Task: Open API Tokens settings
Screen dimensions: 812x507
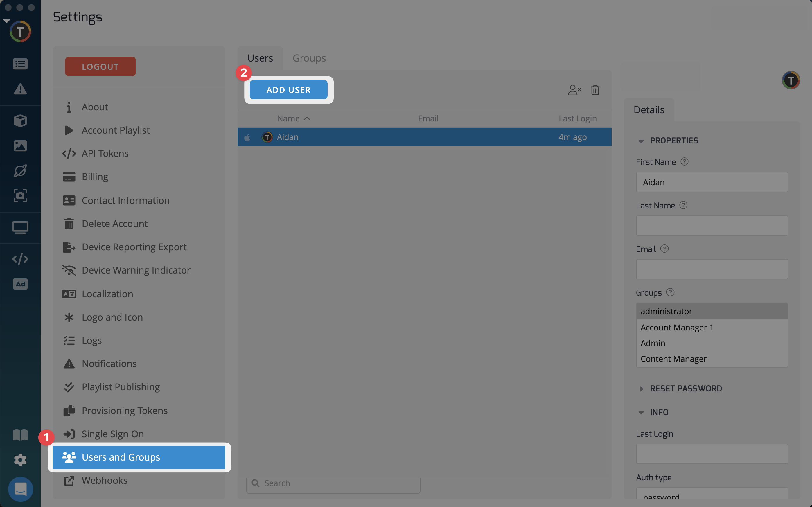Action: (x=105, y=153)
